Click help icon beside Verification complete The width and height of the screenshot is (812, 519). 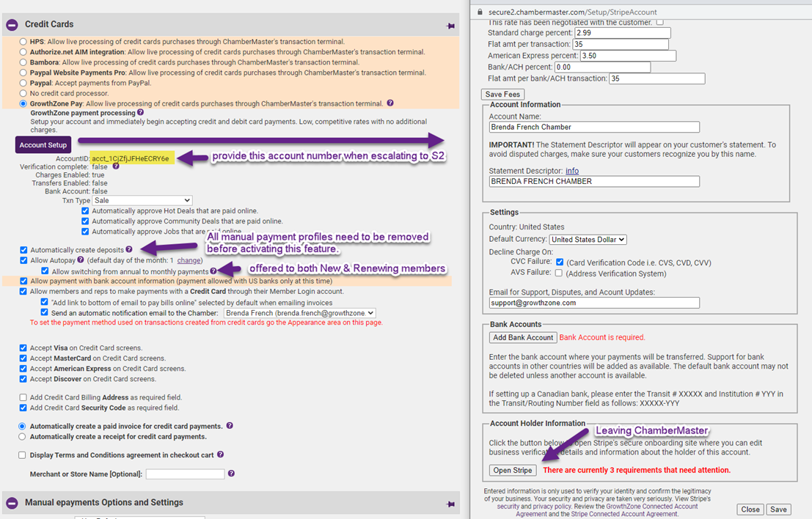[116, 166]
